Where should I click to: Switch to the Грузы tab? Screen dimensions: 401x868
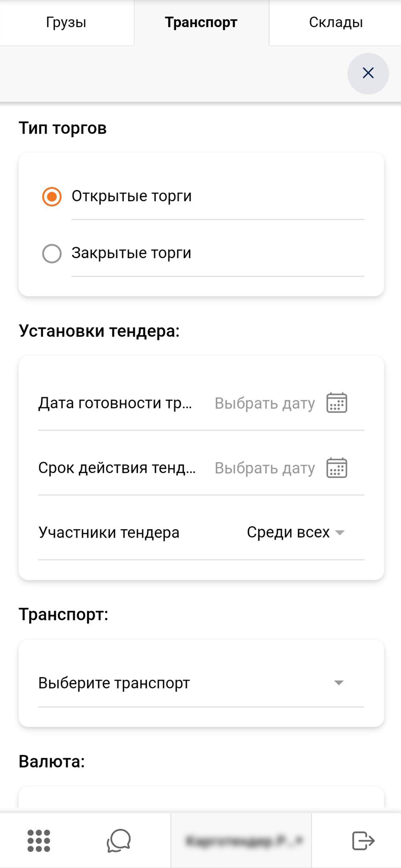[66, 23]
